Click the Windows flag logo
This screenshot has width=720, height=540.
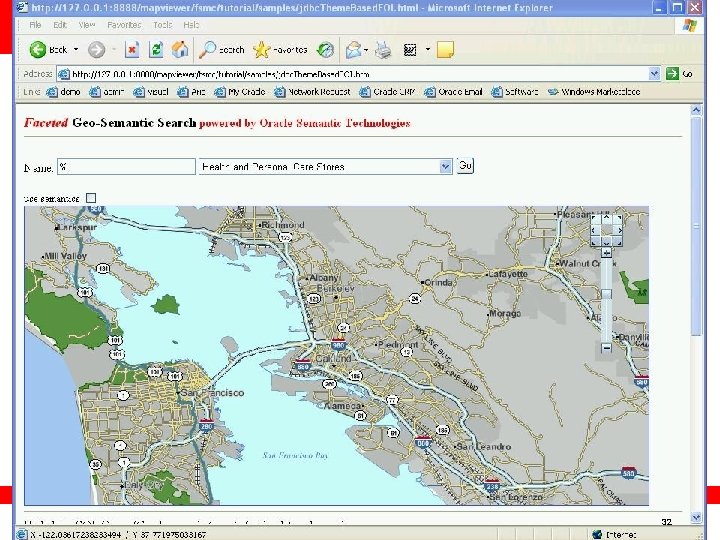click(x=689, y=26)
